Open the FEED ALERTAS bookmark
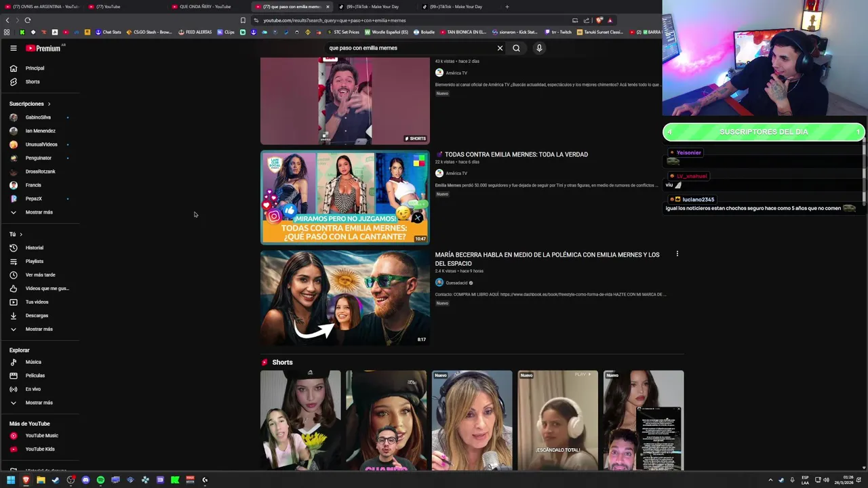Screen dimensions: 868x488 click(195, 32)
